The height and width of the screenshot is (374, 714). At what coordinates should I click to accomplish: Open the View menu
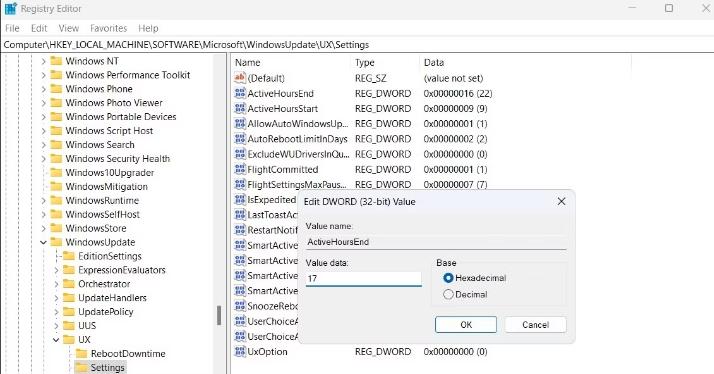coord(69,28)
